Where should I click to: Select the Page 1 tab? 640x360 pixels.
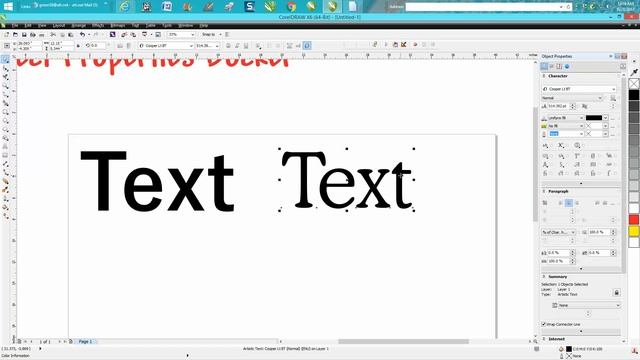pos(85,341)
